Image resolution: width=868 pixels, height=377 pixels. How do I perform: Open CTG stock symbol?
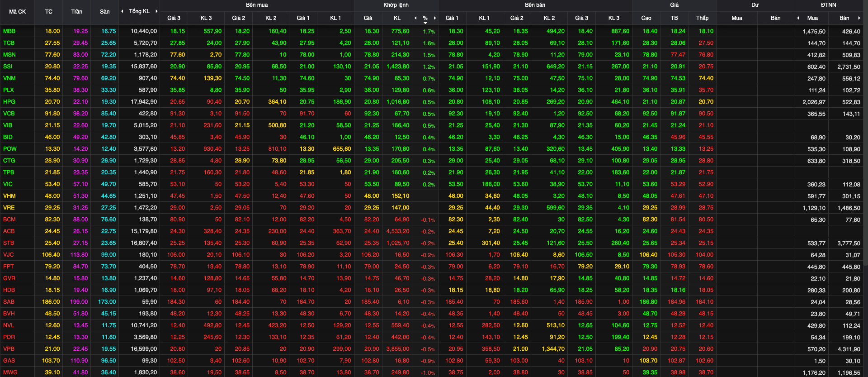click(x=9, y=161)
